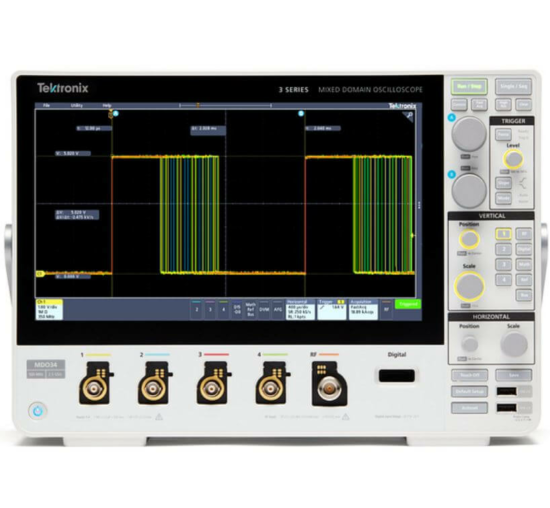Tap the trigger Slope button

503,183
